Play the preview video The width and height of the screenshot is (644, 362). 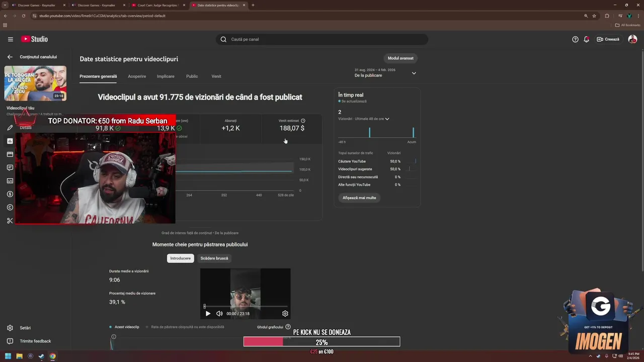(208, 313)
